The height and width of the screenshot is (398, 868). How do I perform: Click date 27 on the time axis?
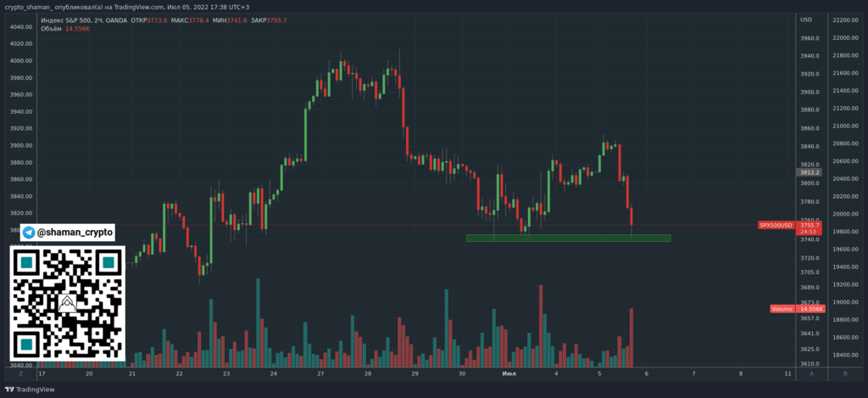(320, 373)
